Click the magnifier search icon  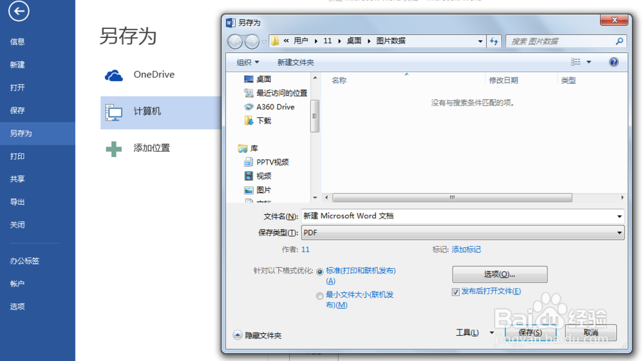point(620,41)
